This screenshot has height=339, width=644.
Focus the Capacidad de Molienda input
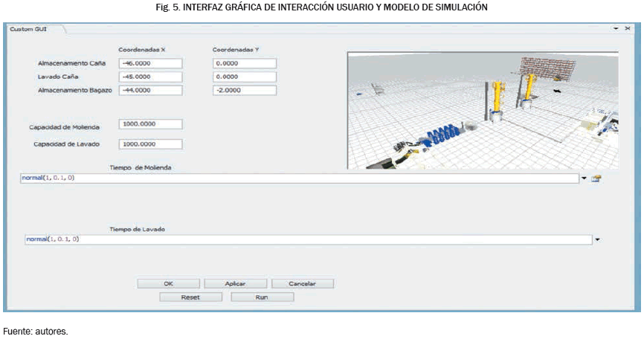150,124
